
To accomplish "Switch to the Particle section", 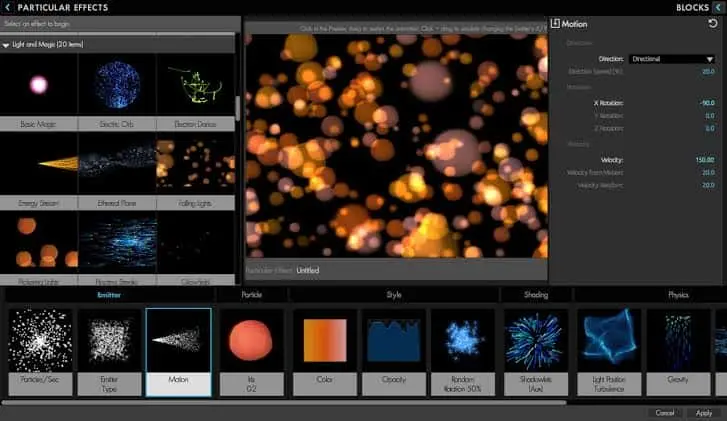I will [x=252, y=295].
